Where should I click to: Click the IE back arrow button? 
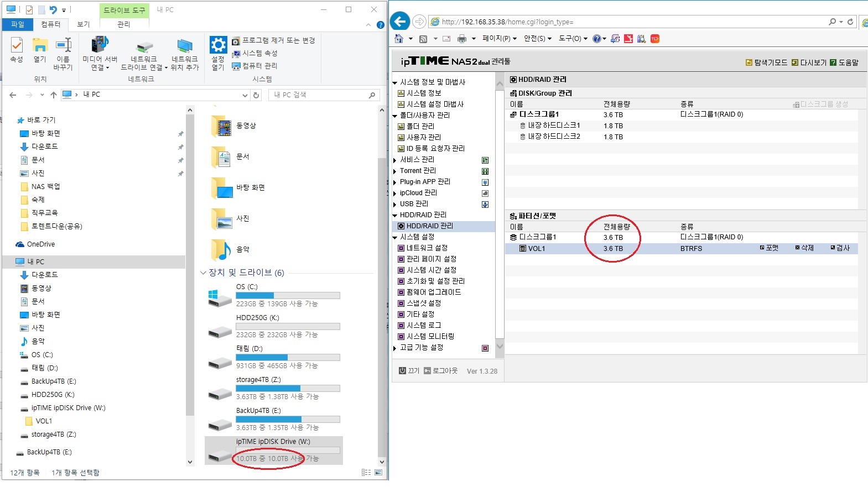(400, 22)
